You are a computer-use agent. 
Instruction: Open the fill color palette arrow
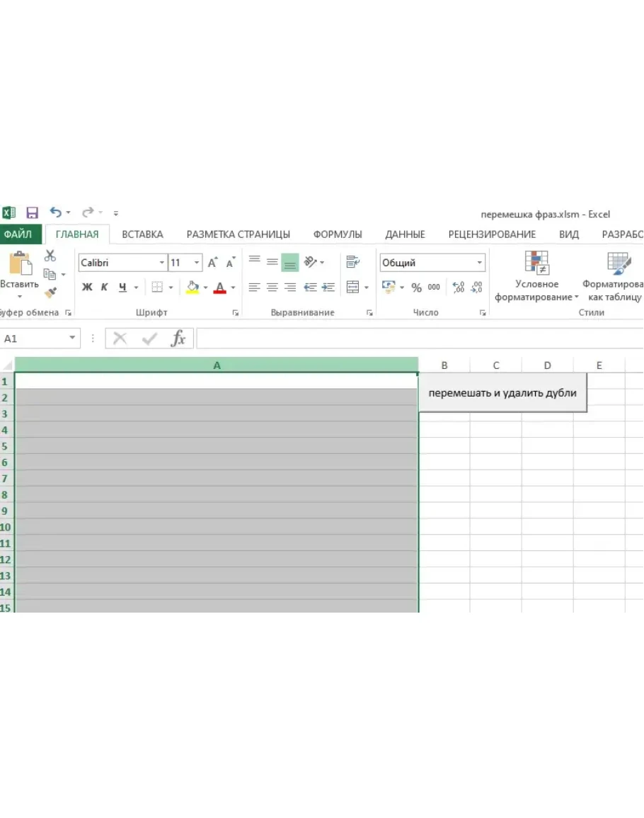coord(205,287)
